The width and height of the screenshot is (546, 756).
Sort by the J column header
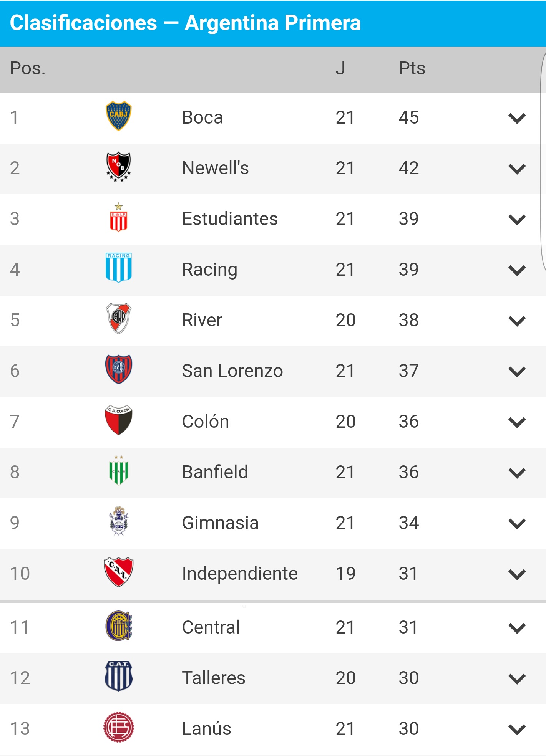coord(340,68)
